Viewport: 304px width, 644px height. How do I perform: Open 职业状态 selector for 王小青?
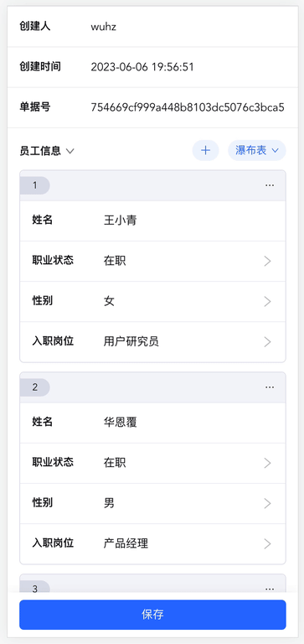tap(152, 261)
